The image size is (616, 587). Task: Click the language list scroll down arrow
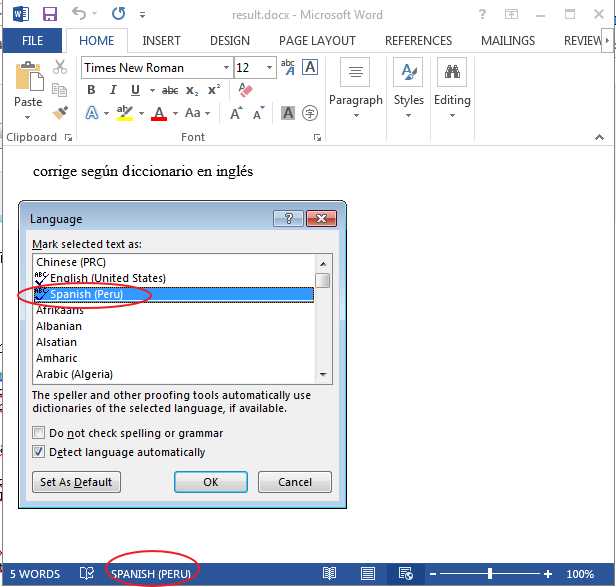point(323,374)
